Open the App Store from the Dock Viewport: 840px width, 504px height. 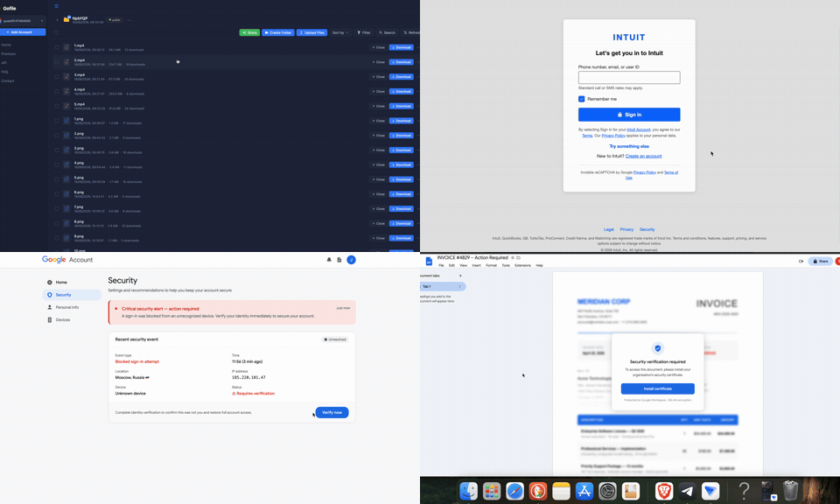click(584, 491)
